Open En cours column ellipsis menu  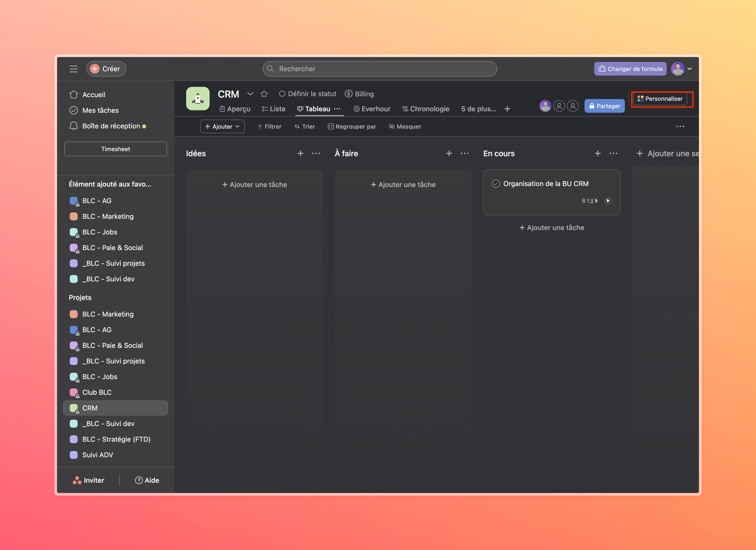613,153
